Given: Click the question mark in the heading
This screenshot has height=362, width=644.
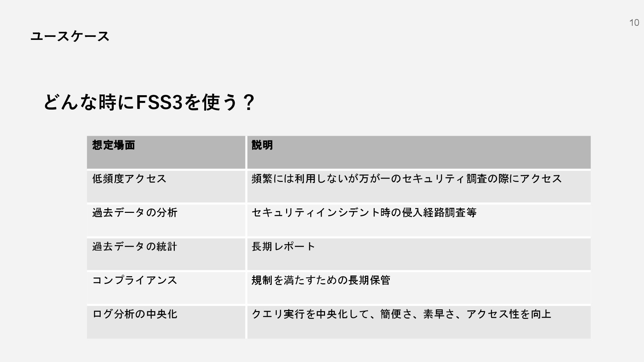Looking at the screenshot, I should [x=249, y=102].
